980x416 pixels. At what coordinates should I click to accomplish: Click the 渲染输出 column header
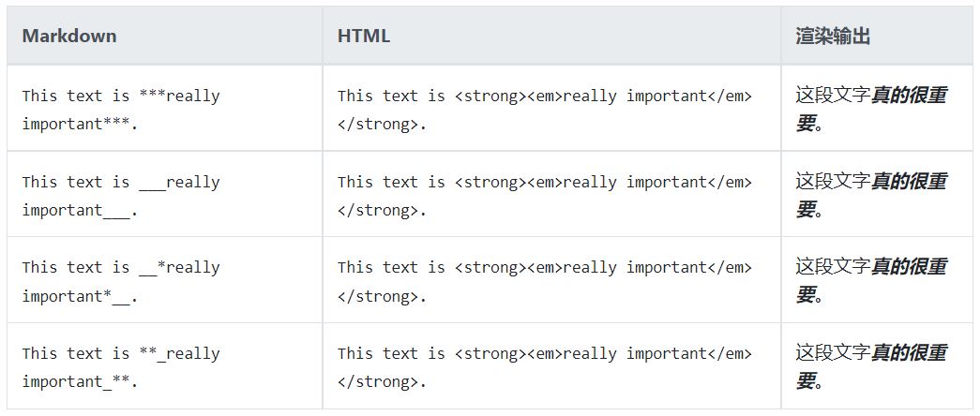[x=833, y=37]
